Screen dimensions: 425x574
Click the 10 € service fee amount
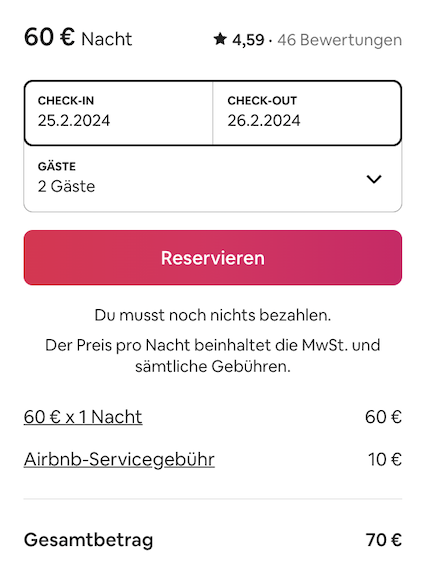pos(385,459)
